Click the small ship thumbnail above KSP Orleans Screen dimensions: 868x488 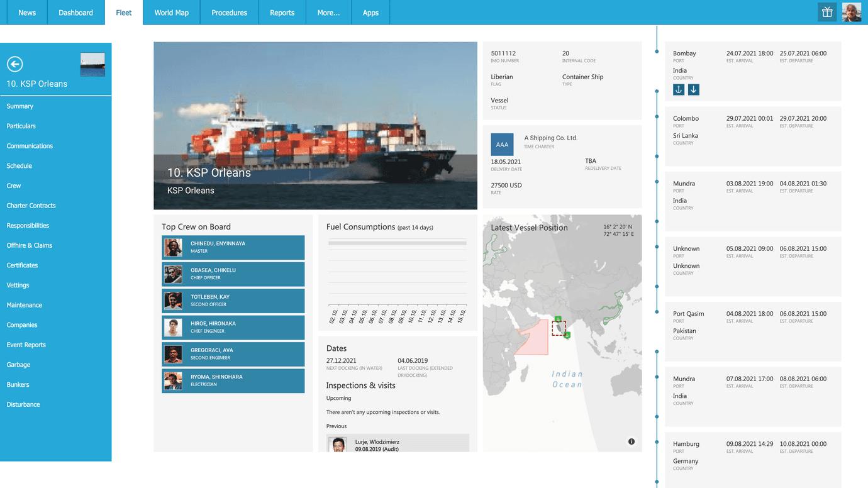click(x=92, y=64)
